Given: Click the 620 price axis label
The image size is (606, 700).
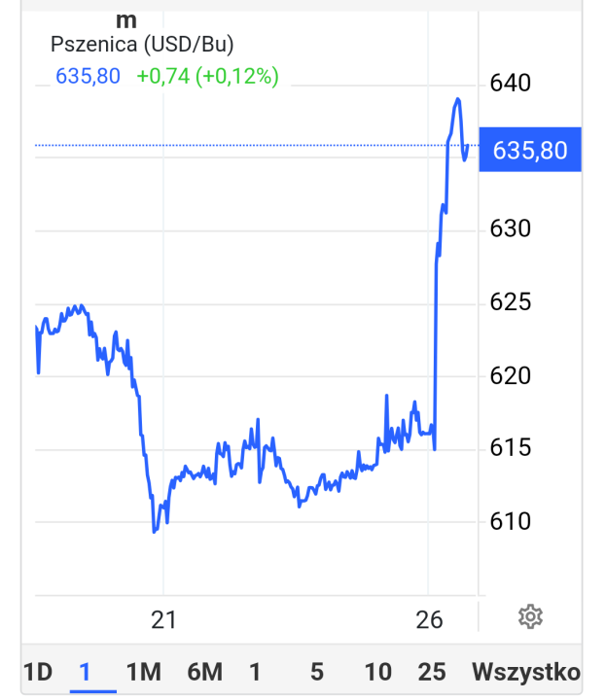Looking at the screenshot, I should pyautogui.click(x=512, y=376).
